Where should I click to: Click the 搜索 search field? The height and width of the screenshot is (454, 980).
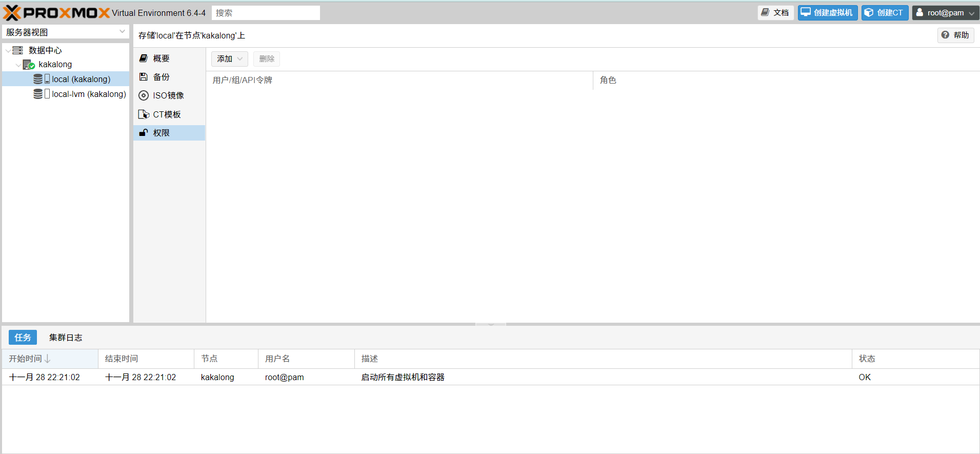[x=266, y=13]
